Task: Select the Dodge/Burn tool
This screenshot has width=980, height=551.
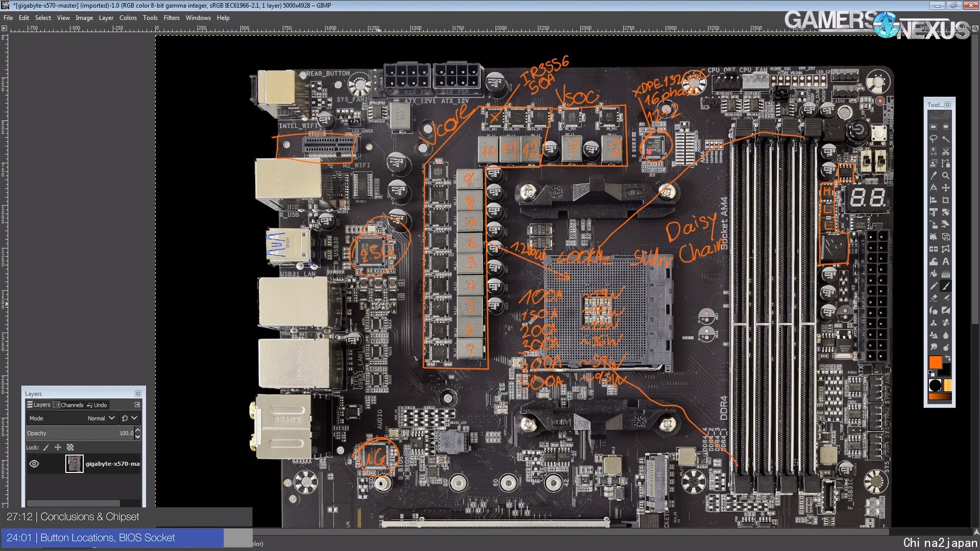Action: 946,347
